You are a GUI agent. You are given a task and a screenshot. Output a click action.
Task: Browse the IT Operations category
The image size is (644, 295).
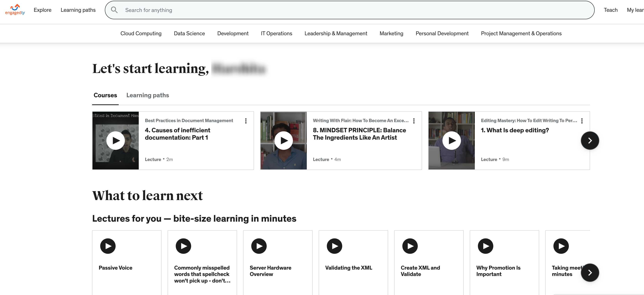(x=277, y=34)
